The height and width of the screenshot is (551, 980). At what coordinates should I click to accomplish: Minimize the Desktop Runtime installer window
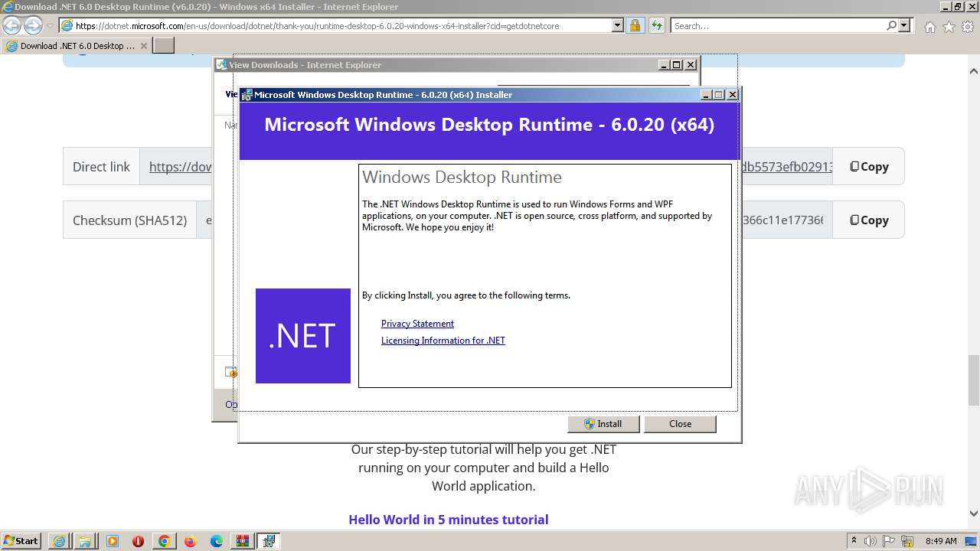[706, 95]
